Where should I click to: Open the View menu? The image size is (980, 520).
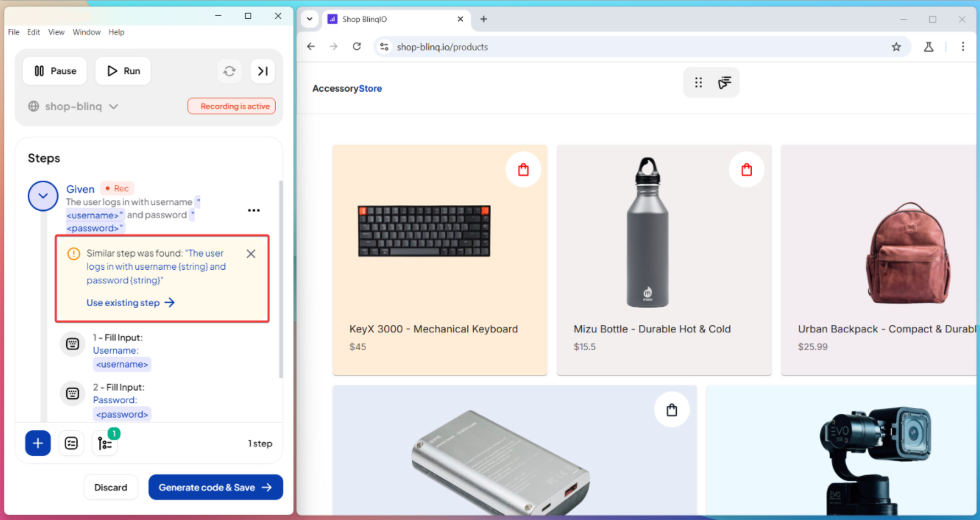pos(56,32)
